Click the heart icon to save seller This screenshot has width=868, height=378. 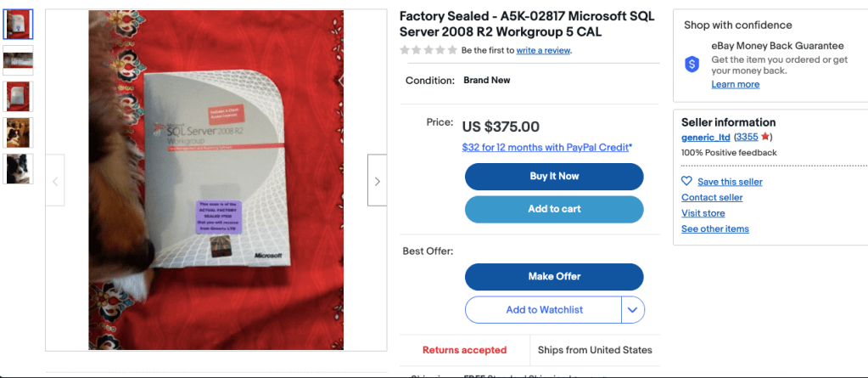(x=687, y=181)
